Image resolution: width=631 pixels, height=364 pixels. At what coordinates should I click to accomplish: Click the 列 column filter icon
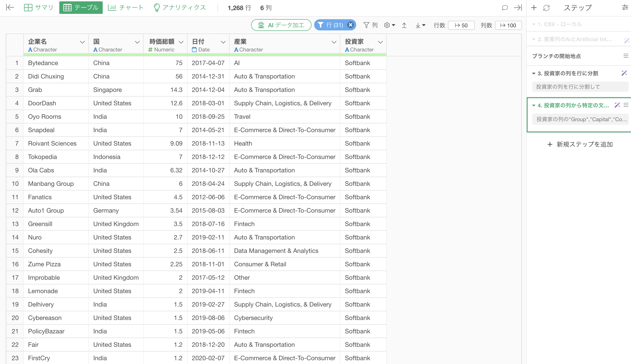(x=370, y=25)
